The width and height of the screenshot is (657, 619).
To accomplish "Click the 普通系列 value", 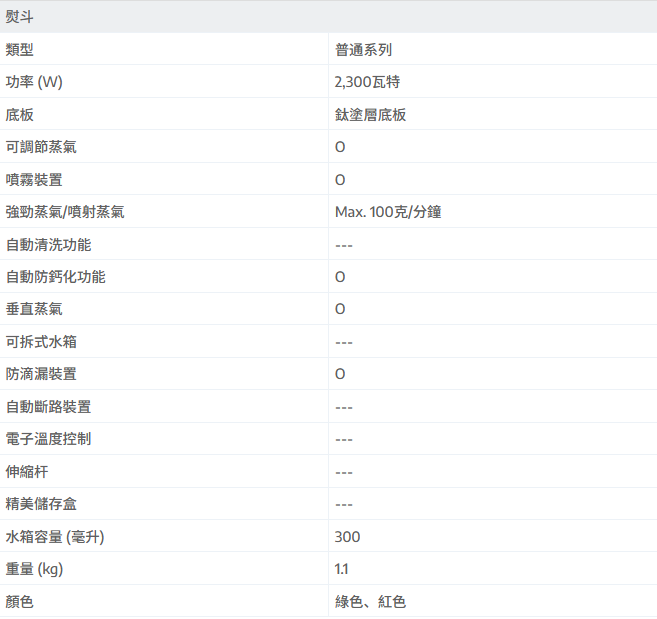I will 370,50.
